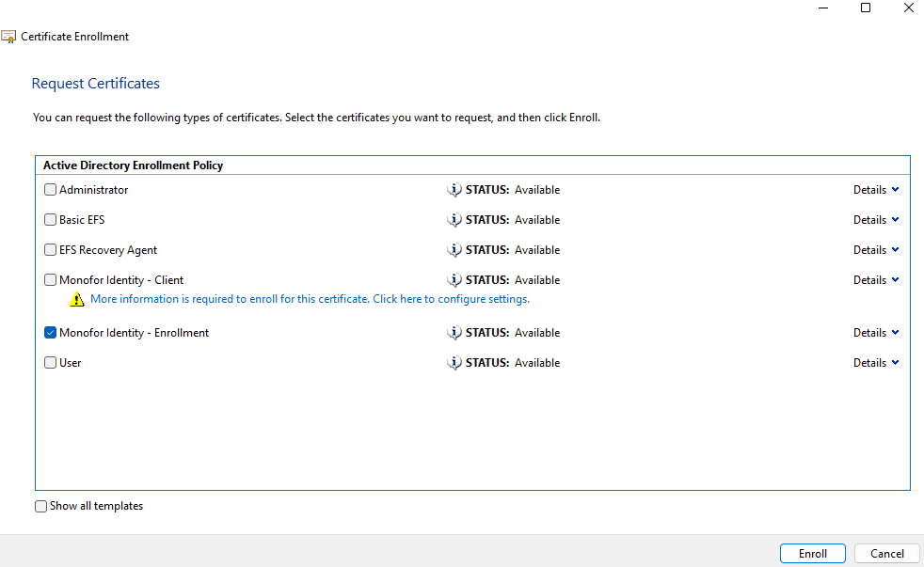Viewport: 924px width, 567px height.
Task: Click the yellow warning triangle icon
Action: coord(77,300)
